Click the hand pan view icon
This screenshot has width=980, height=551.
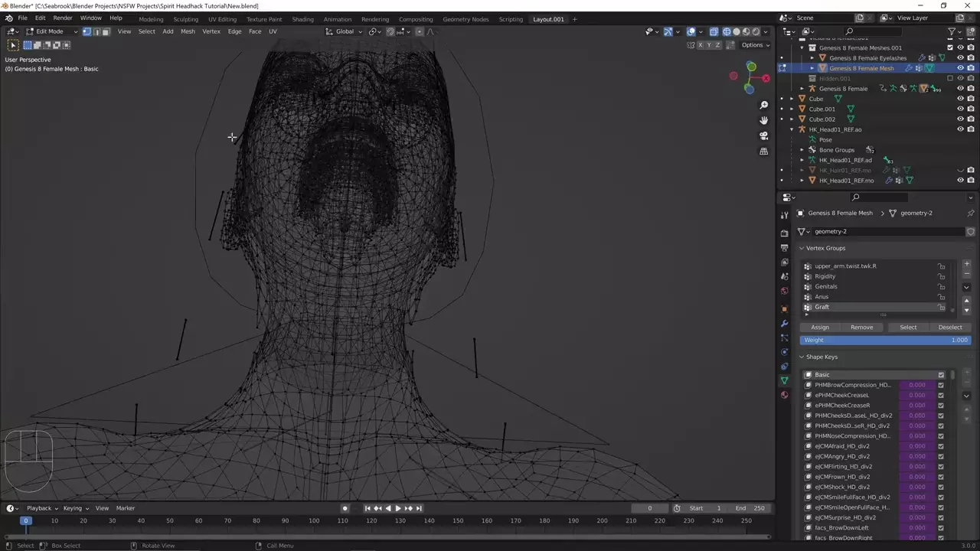click(x=763, y=121)
